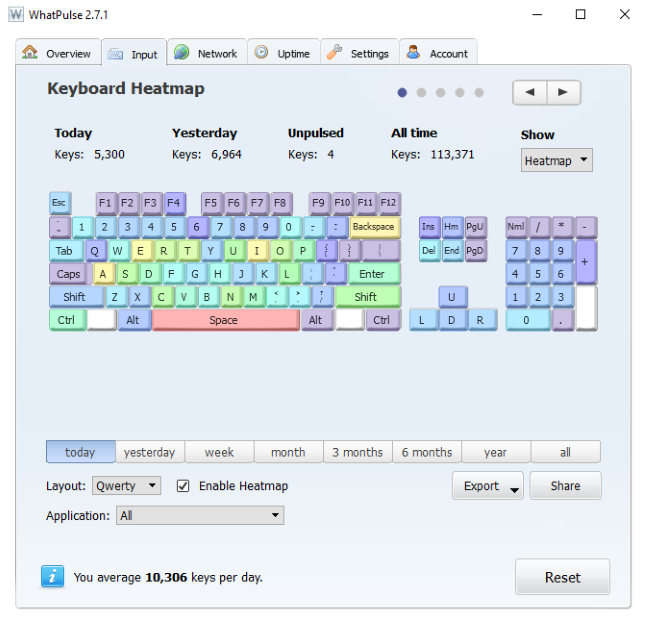Click the blue info icon
The image size is (648, 625).
52,576
